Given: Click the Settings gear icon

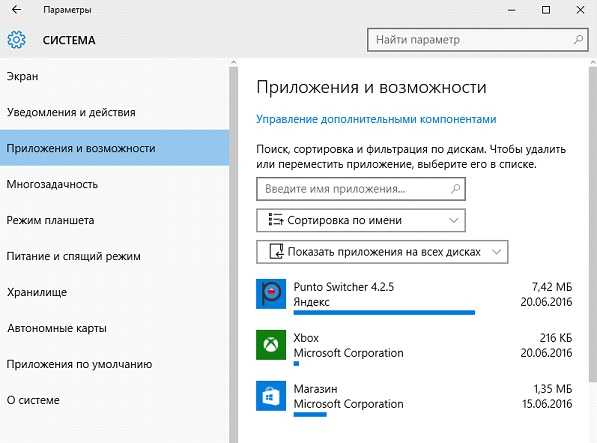Looking at the screenshot, I should pyautogui.click(x=16, y=40).
